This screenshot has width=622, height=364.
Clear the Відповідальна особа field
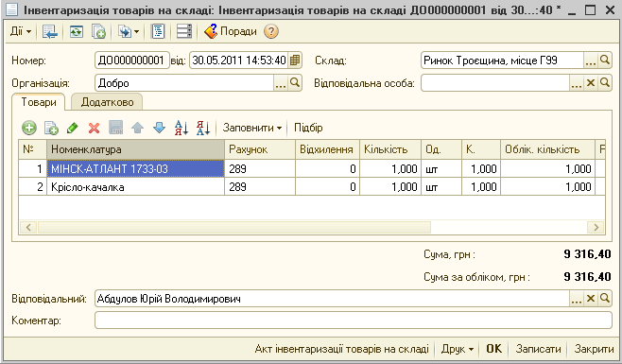[x=591, y=83]
